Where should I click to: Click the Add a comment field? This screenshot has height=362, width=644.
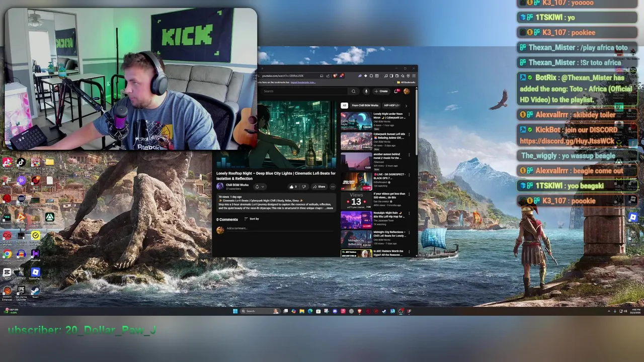(x=279, y=228)
